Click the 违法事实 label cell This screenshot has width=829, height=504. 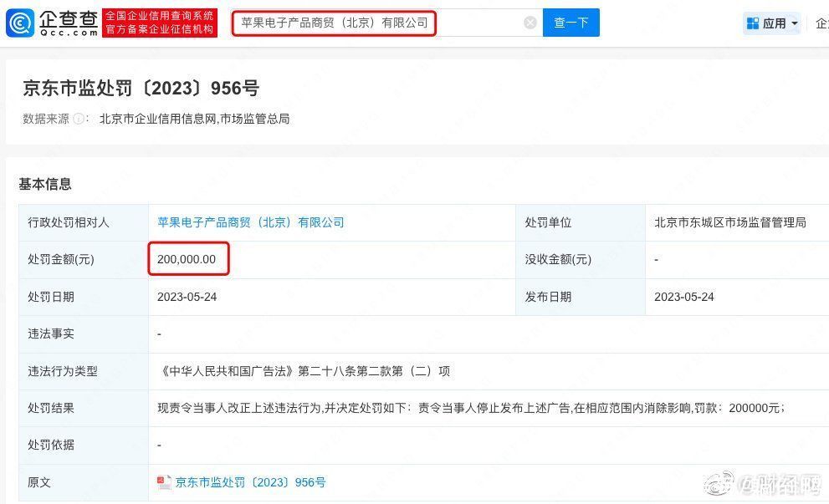84,333
